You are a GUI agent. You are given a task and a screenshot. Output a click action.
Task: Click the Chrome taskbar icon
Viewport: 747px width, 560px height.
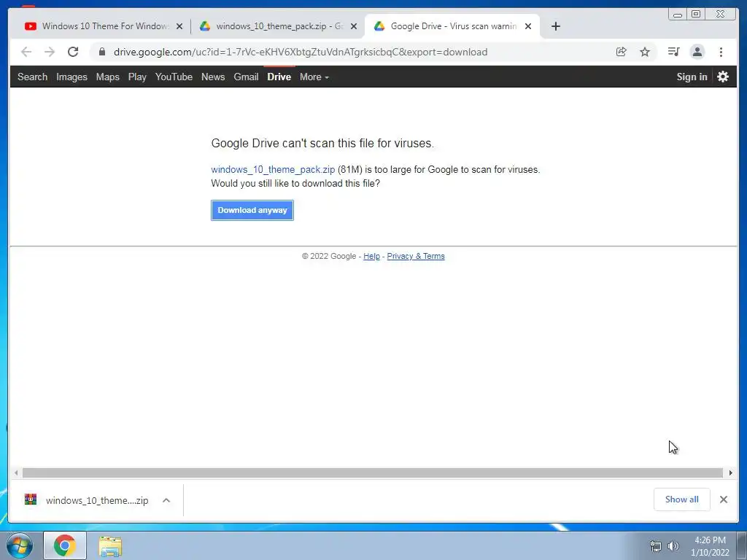pos(65,545)
